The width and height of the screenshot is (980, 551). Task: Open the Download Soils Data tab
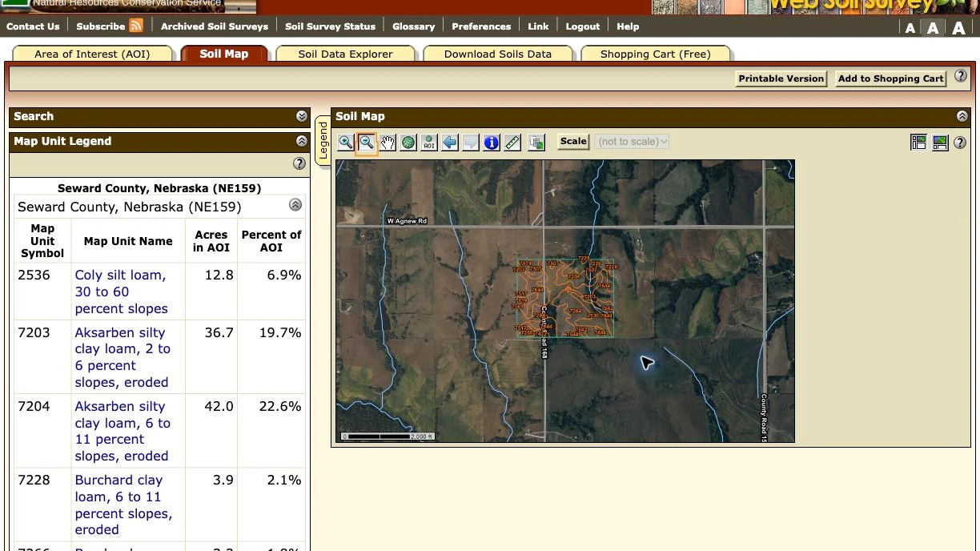[x=498, y=54]
